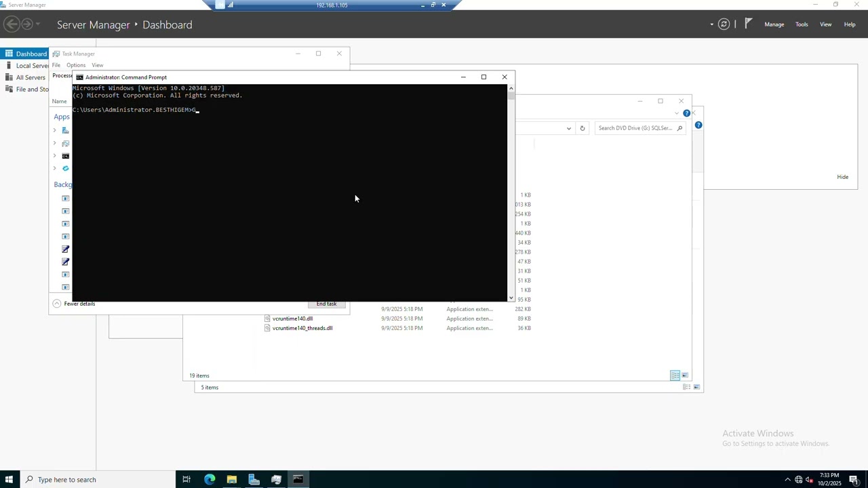Image resolution: width=868 pixels, height=488 pixels.
Task: Open the dropdown left of the refresh icon
Action: 712,24
